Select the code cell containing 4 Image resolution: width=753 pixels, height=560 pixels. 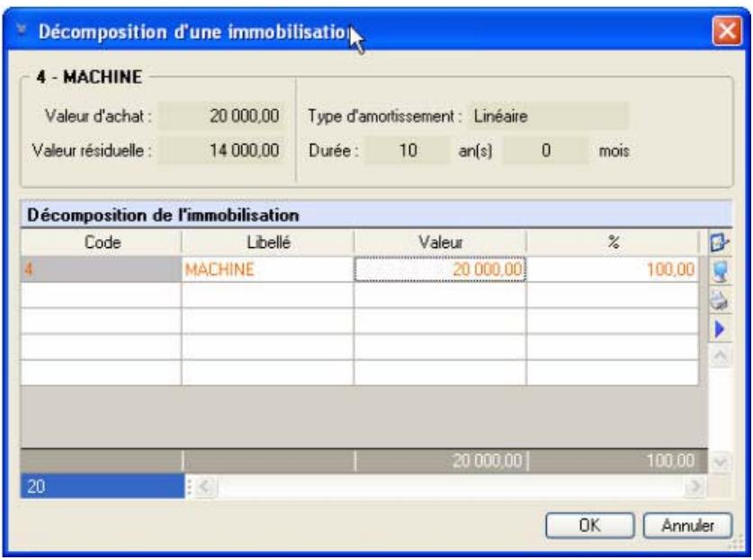click(101, 269)
